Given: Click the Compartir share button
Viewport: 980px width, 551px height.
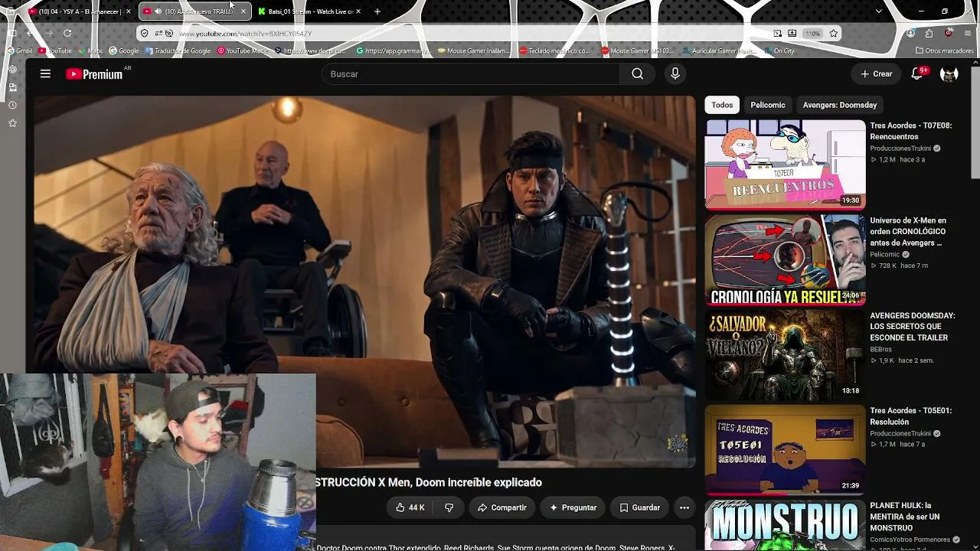Looking at the screenshot, I should click(502, 507).
